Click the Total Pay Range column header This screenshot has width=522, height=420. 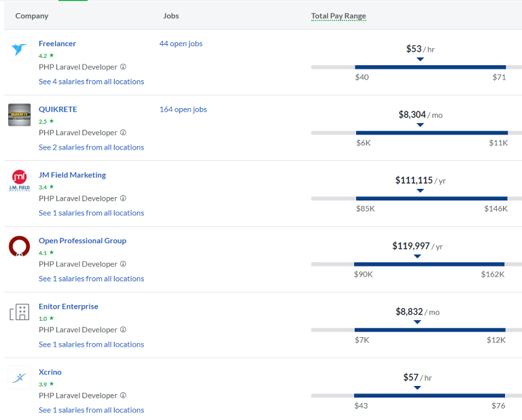tap(338, 16)
